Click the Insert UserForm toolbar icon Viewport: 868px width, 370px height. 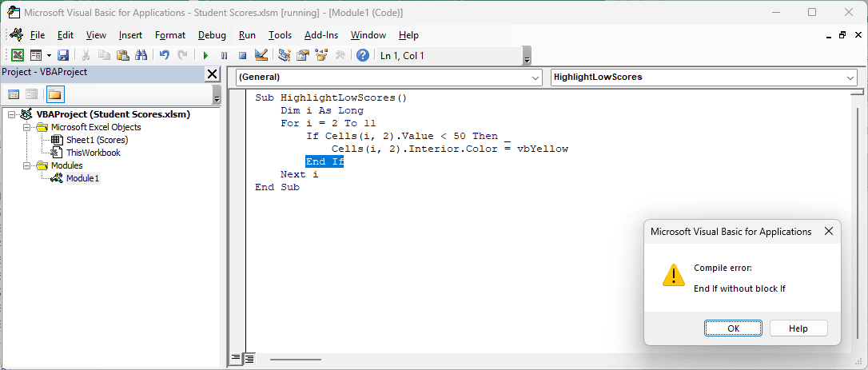36,55
